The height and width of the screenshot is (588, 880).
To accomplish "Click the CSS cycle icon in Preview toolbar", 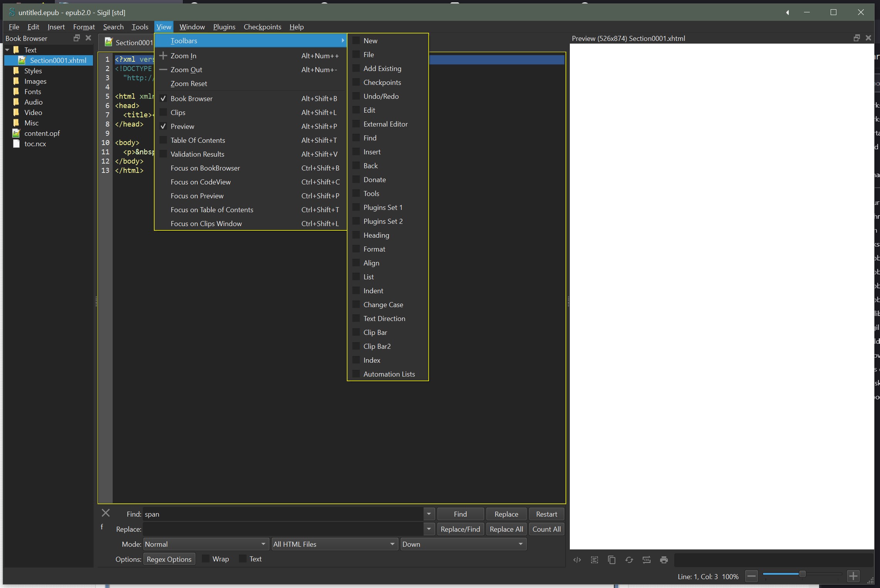I will coord(647,560).
